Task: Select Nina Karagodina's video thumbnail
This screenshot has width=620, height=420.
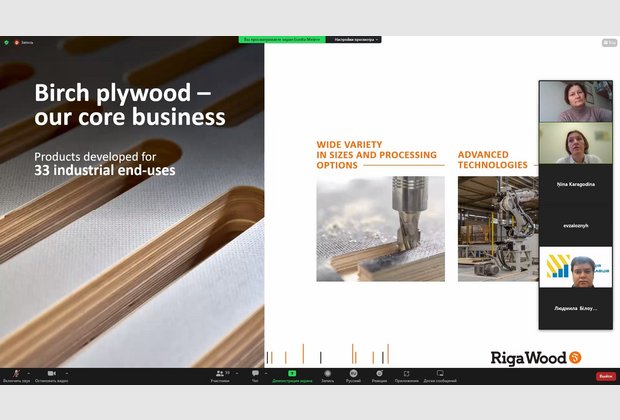Action: coord(575,146)
